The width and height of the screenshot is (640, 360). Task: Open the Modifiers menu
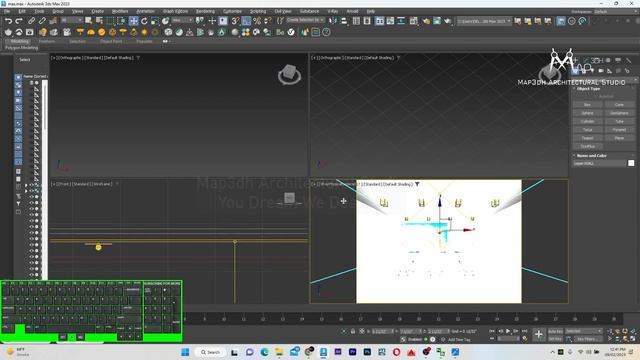point(120,11)
